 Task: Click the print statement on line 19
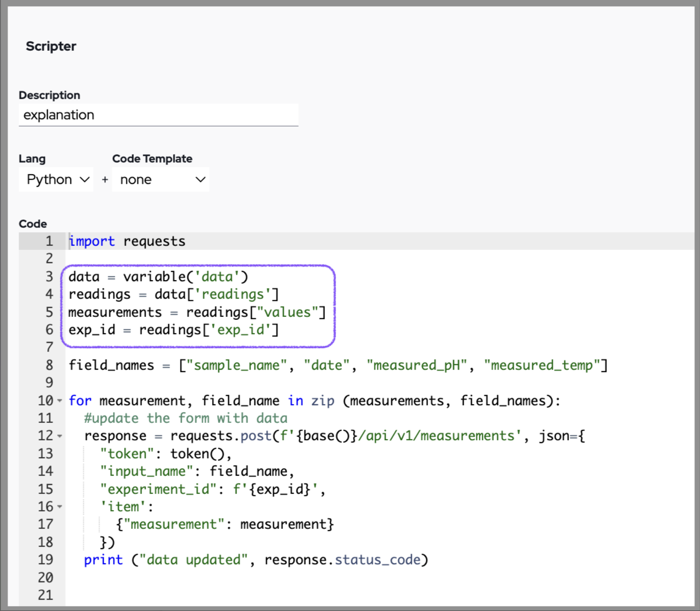[103, 560]
